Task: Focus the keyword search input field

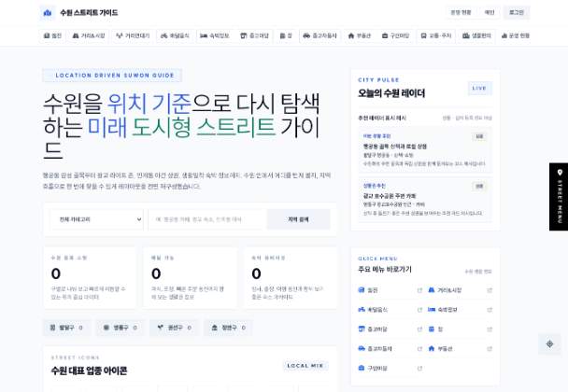Action: [x=206, y=219]
